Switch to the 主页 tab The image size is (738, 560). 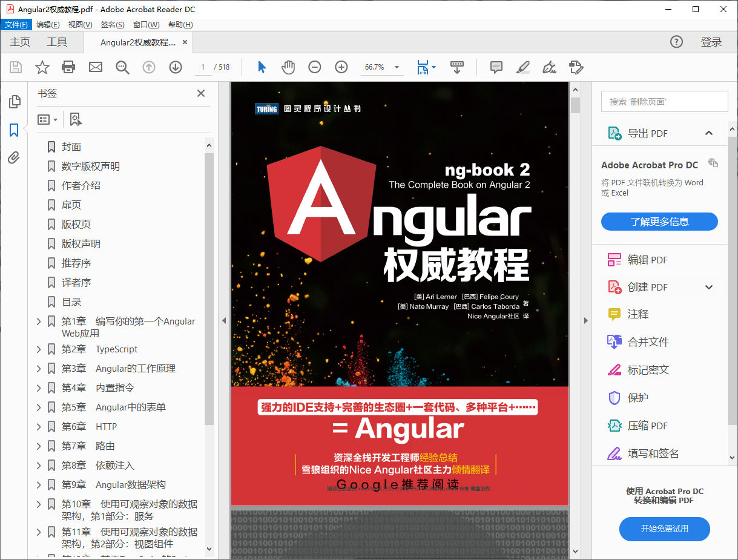pyautogui.click(x=20, y=42)
